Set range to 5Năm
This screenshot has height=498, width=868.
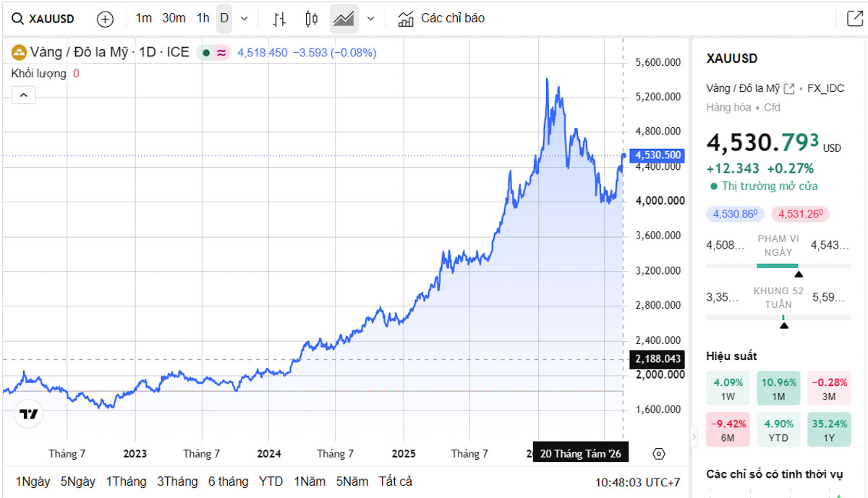point(352,481)
